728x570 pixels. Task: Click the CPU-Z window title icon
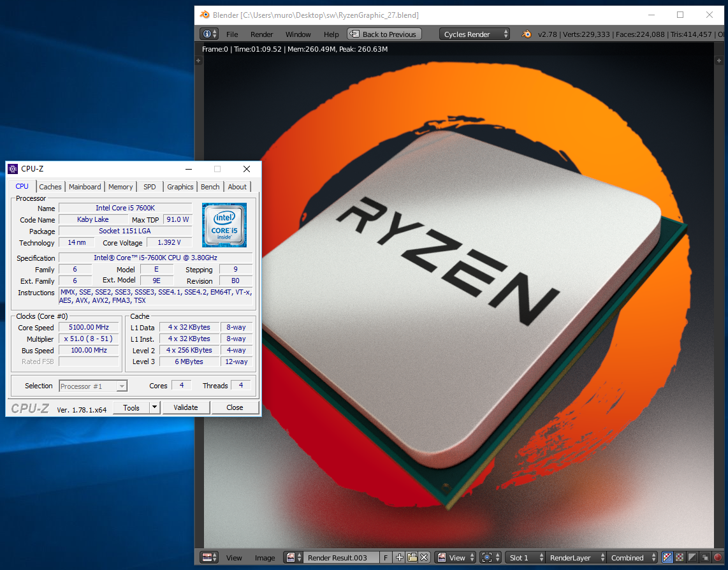13,168
